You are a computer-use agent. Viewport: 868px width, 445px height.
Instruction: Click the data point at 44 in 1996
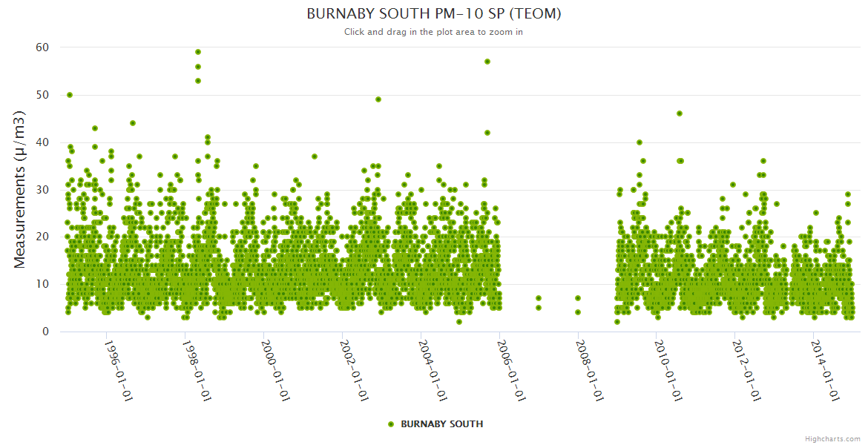click(133, 123)
